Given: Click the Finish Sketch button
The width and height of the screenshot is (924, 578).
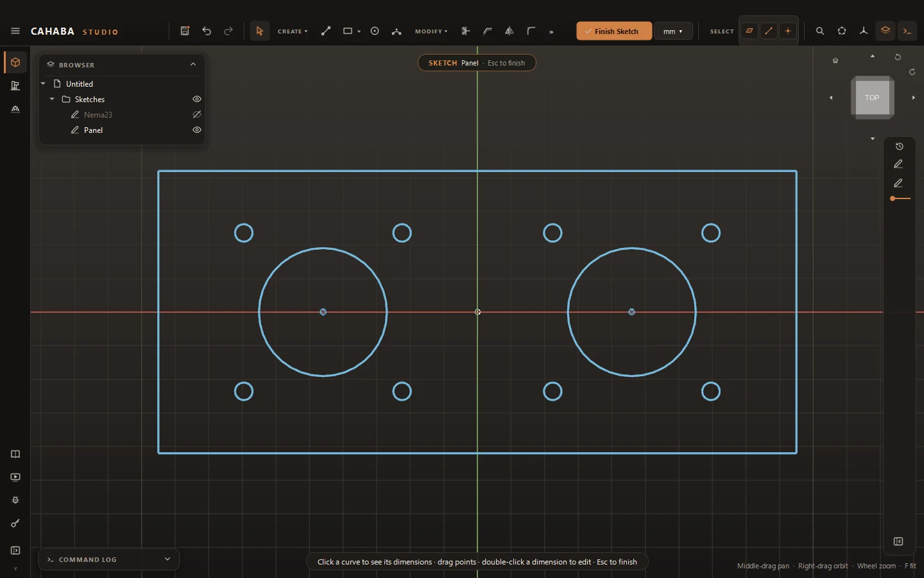Looking at the screenshot, I should point(614,31).
